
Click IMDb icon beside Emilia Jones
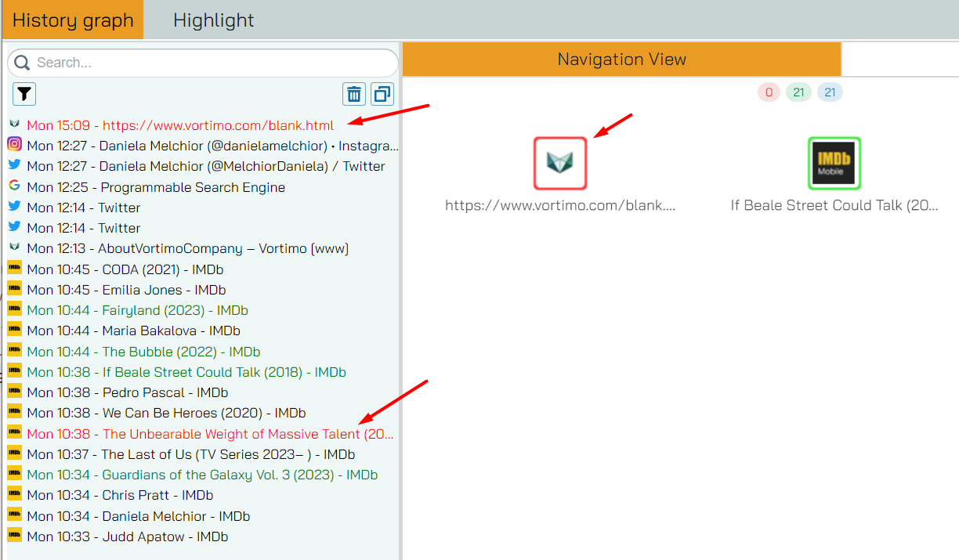(x=14, y=288)
